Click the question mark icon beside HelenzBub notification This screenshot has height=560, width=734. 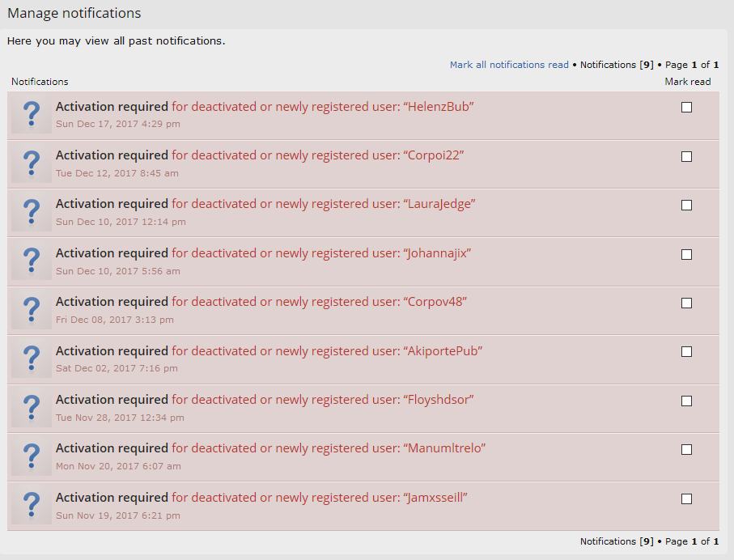(32, 115)
